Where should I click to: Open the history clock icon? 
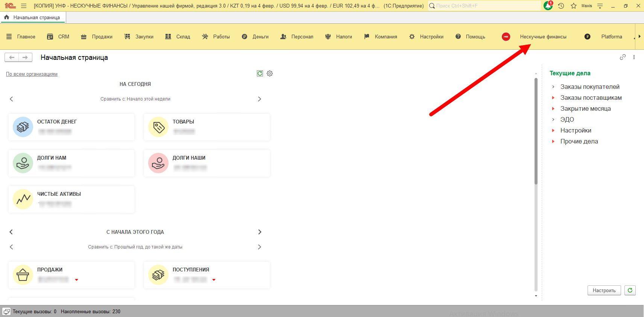click(561, 6)
